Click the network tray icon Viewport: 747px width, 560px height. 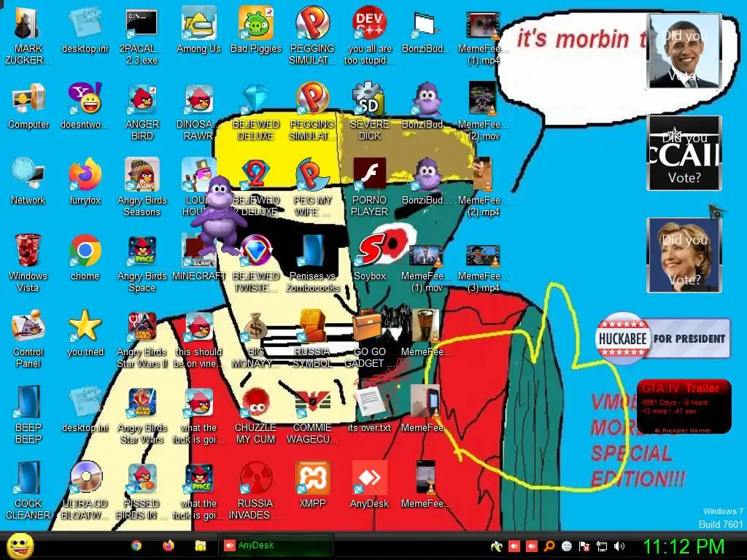[602, 546]
